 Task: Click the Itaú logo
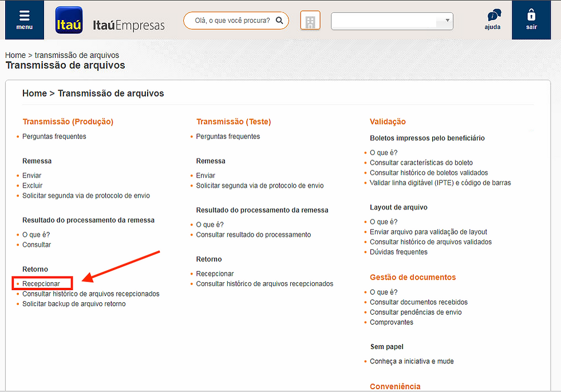pyautogui.click(x=69, y=20)
